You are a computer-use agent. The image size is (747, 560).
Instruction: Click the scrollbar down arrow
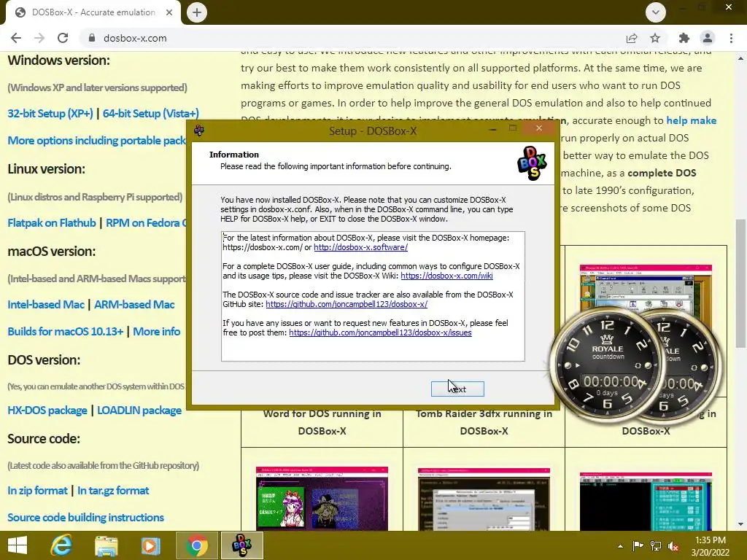740,524
